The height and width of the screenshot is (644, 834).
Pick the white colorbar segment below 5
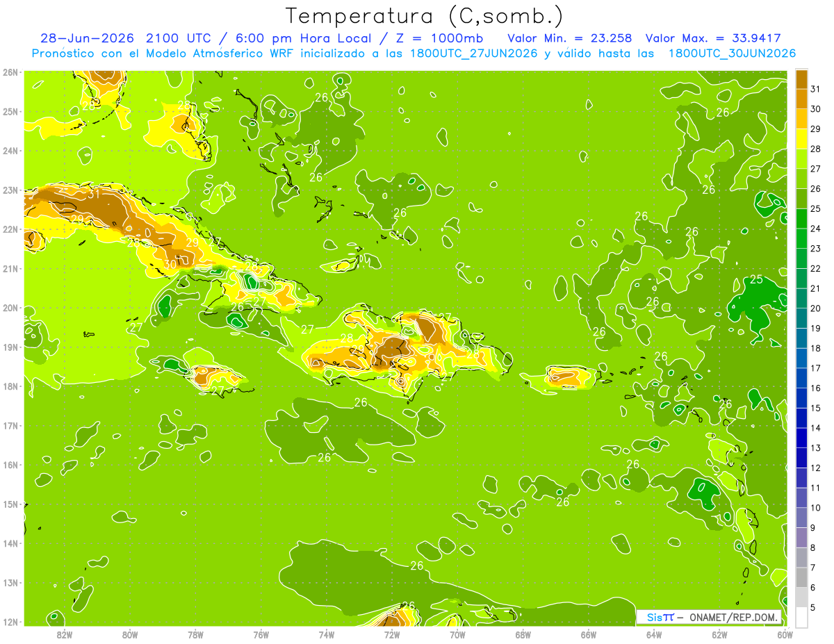(801, 617)
